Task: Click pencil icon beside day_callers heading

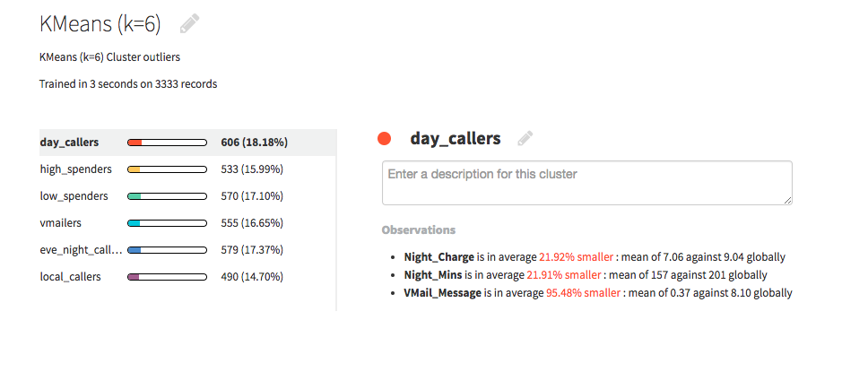Action: pyautogui.click(x=525, y=138)
